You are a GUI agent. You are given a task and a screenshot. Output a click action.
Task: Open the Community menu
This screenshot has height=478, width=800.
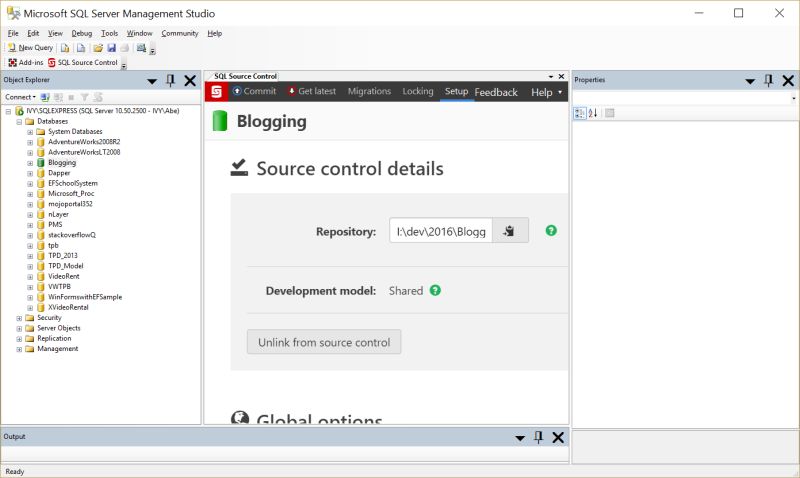point(180,33)
